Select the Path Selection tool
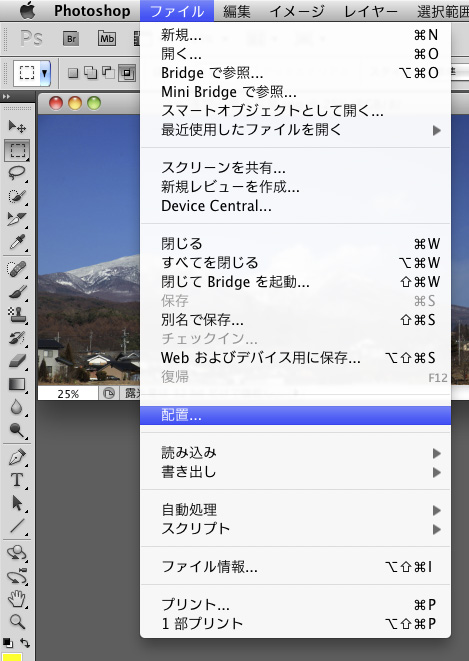 coord(17,503)
